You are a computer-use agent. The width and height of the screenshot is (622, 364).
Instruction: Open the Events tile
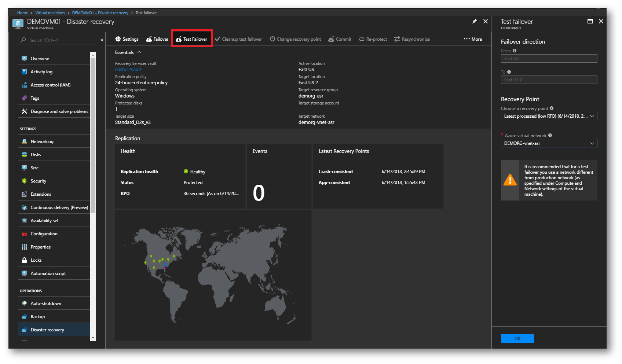pyautogui.click(x=279, y=176)
